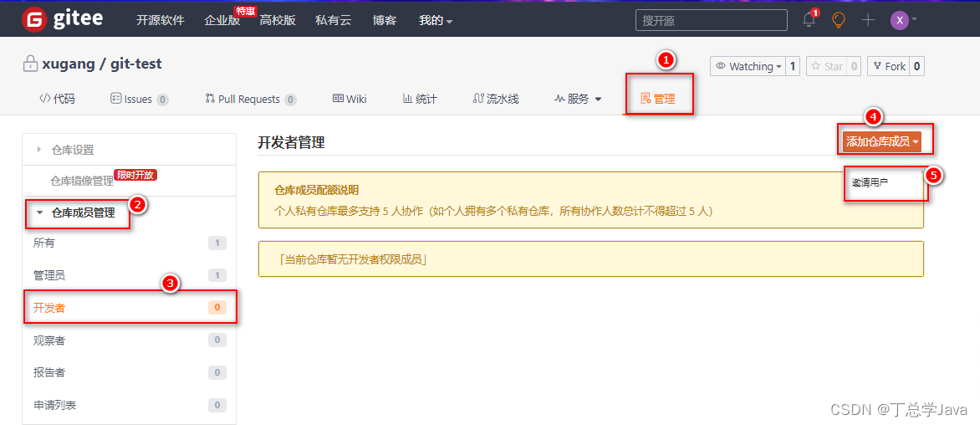Select 所有 members list

130,243
